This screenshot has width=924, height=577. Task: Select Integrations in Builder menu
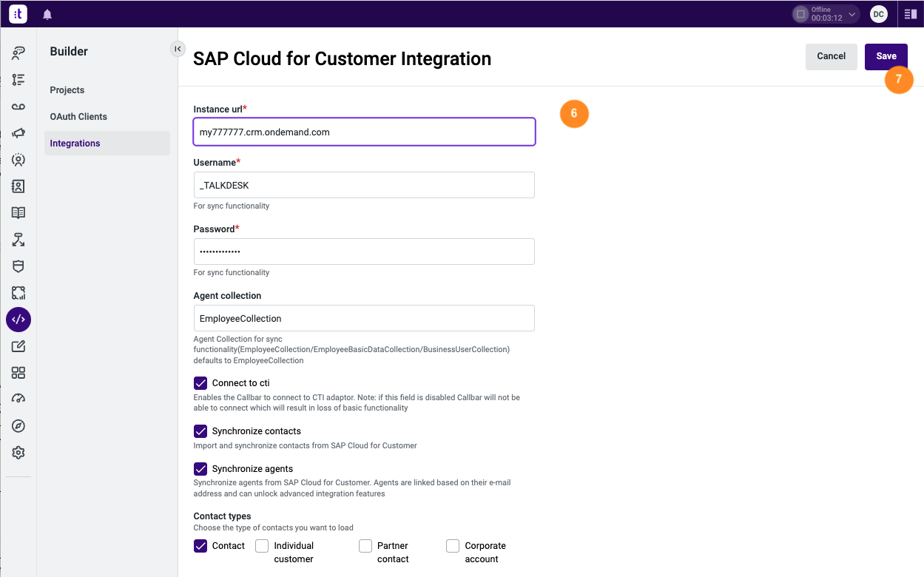pos(107,144)
